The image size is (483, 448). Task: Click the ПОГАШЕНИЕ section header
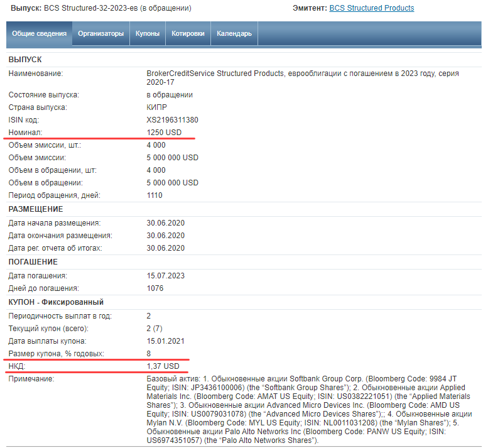(33, 262)
